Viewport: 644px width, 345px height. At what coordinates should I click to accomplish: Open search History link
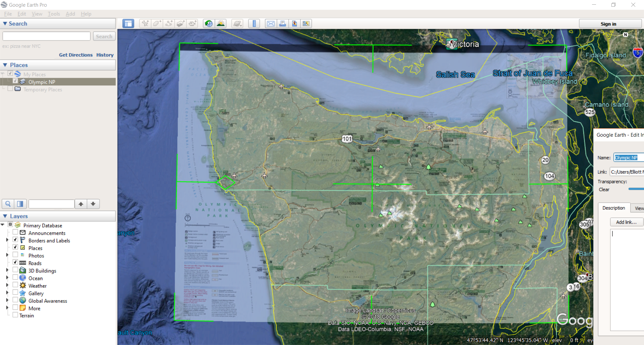tap(105, 55)
